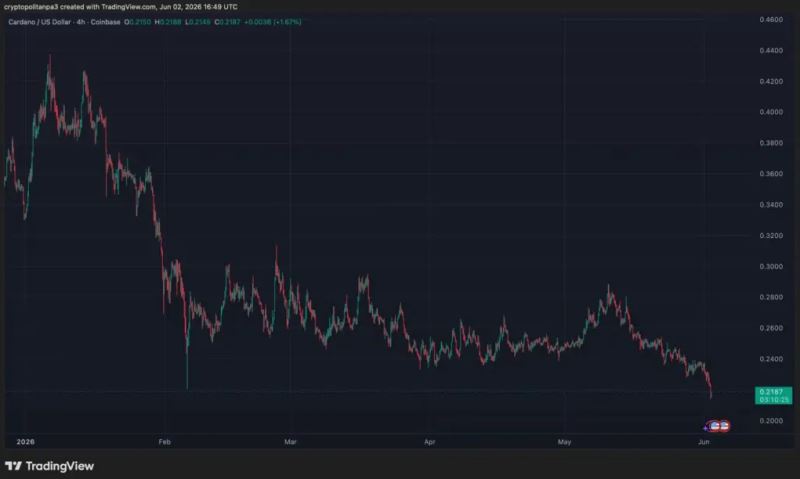Click the TradingView wordmark text

point(60,466)
